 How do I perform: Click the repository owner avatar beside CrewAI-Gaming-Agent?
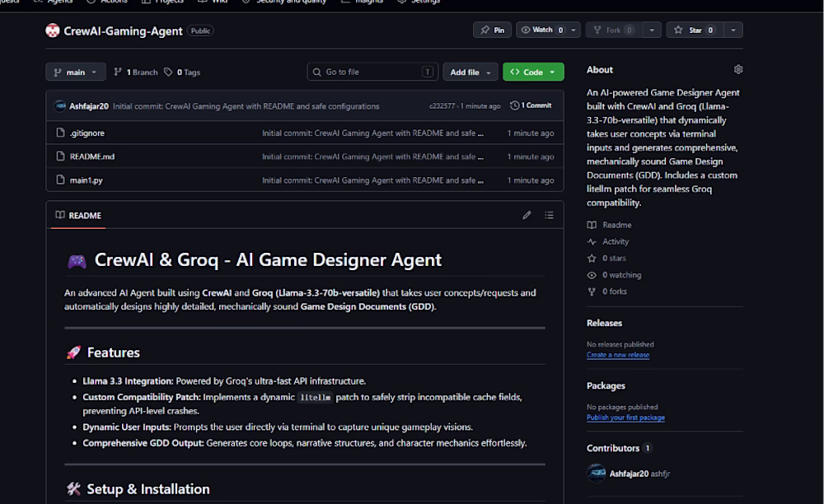click(53, 30)
